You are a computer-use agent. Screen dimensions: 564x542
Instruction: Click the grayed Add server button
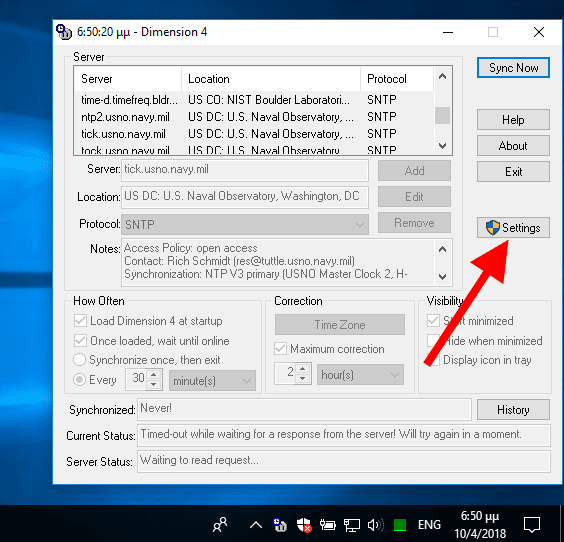pyautogui.click(x=414, y=170)
